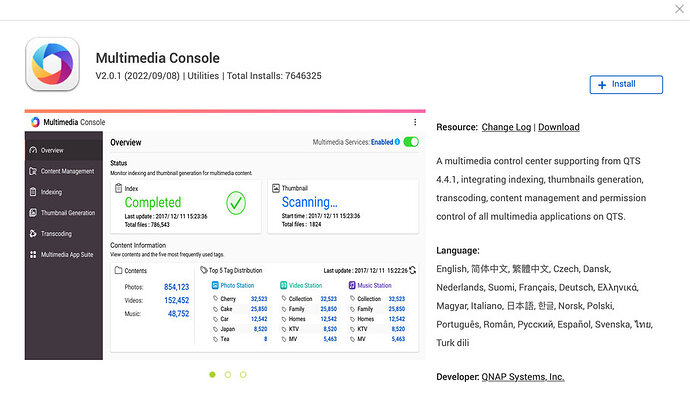The height and width of the screenshot is (417, 690).
Task: Jump to the third screenshot carousel dot
Action: (243, 374)
